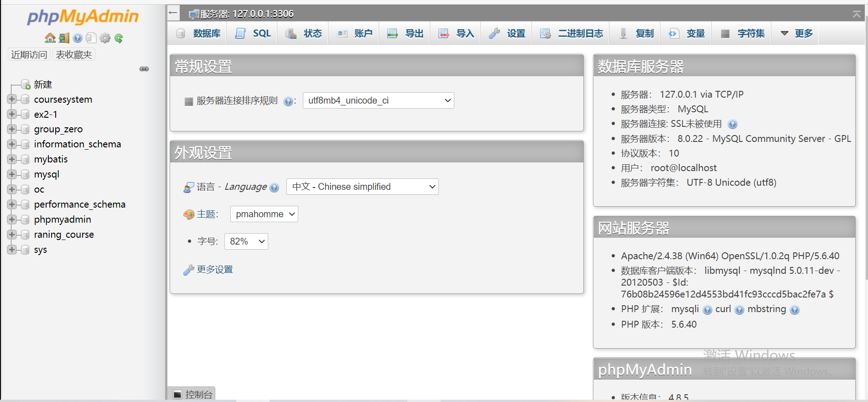Click the help icon after mysqli extension
This screenshot has height=402, width=868.
707,310
